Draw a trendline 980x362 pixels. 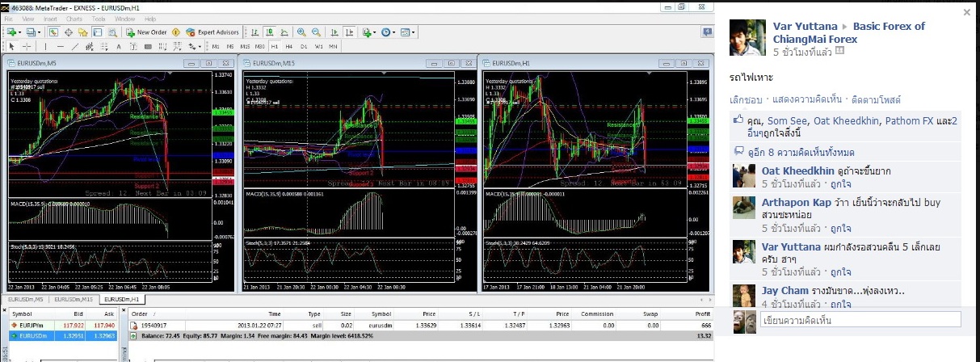coord(74,46)
